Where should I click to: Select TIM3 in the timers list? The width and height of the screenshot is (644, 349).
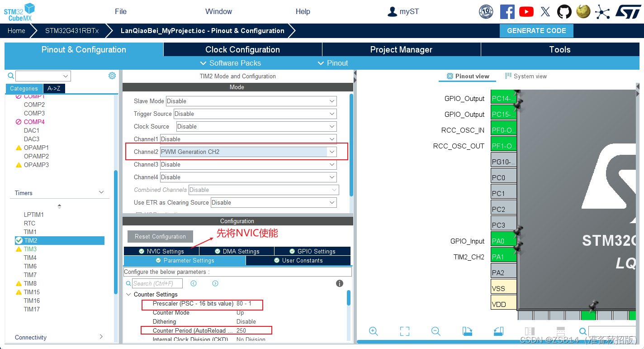30,249
